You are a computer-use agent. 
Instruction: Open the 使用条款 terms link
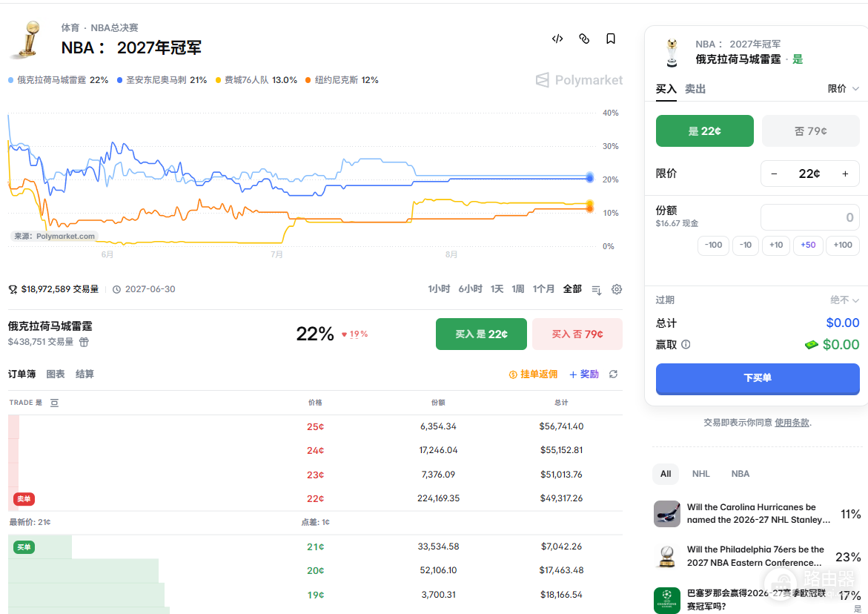coord(792,423)
